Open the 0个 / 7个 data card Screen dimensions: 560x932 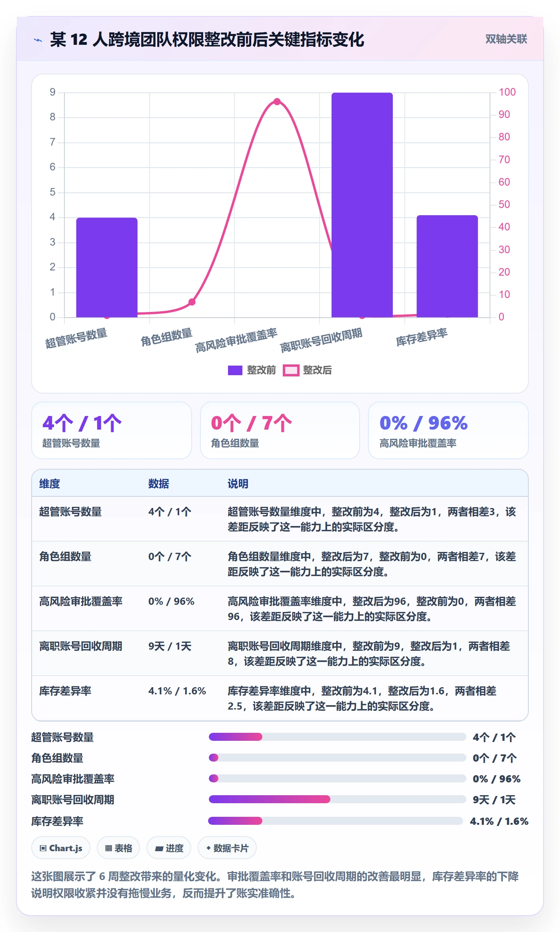click(280, 430)
